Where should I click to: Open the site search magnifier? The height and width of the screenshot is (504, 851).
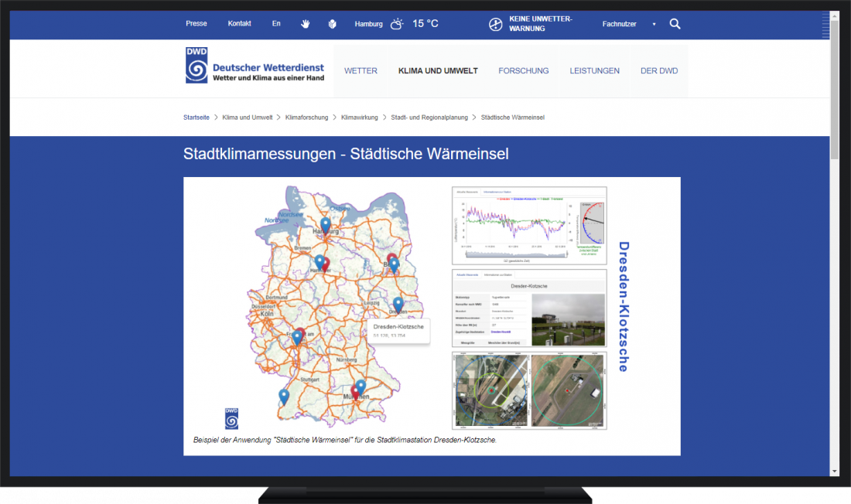click(x=675, y=23)
